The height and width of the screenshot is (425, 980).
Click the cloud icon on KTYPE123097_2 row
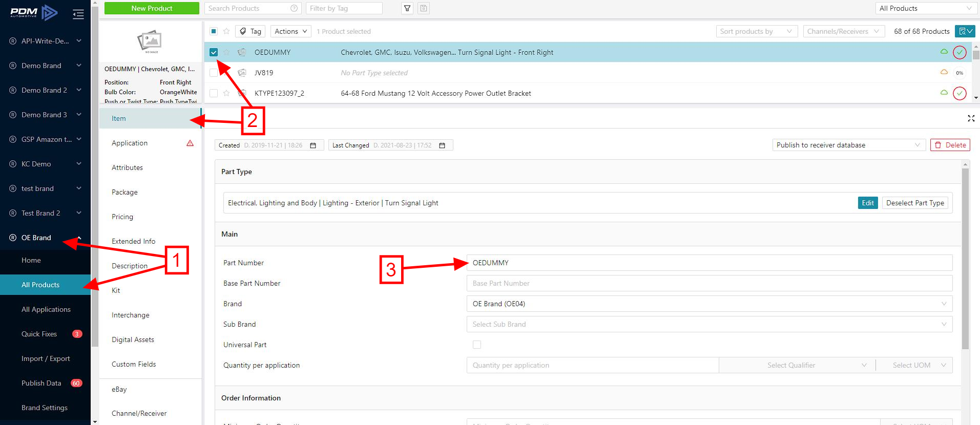pyautogui.click(x=944, y=93)
